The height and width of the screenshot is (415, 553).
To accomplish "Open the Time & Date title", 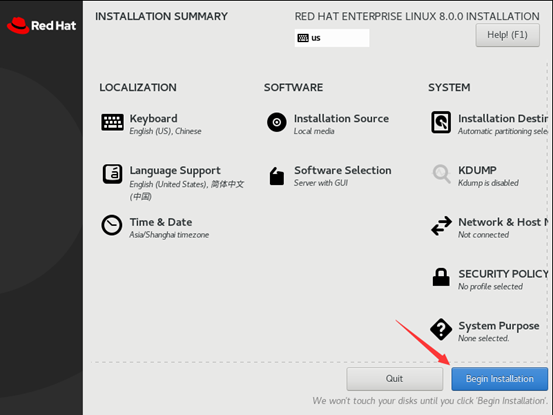I will [x=161, y=222].
